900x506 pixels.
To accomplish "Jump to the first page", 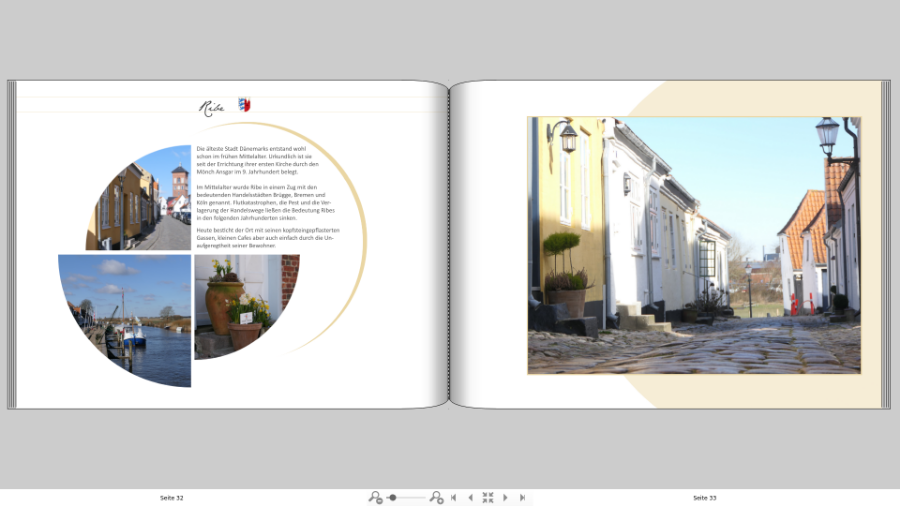I will (453, 497).
